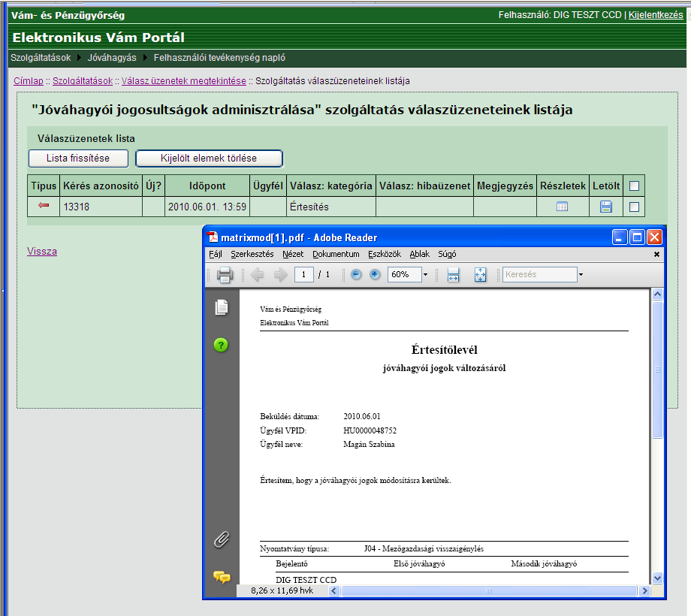Open the Nézet menu
The width and height of the screenshot is (691, 616).
(x=293, y=254)
